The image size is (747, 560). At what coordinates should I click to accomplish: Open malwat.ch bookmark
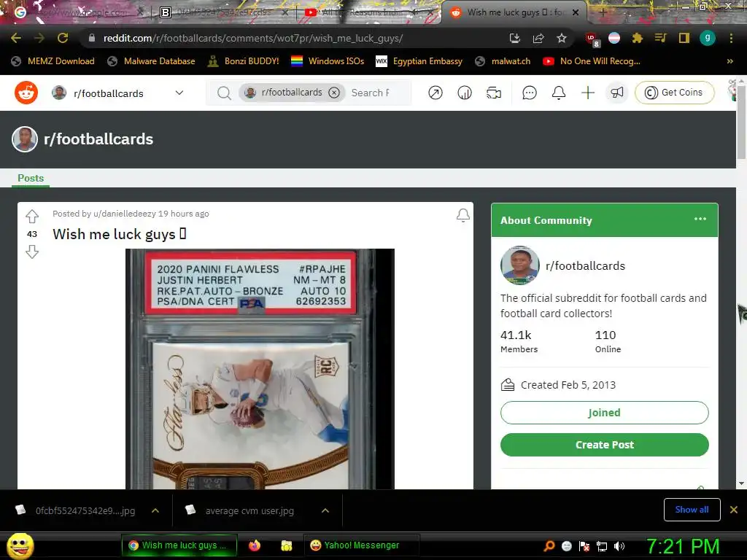(x=503, y=61)
